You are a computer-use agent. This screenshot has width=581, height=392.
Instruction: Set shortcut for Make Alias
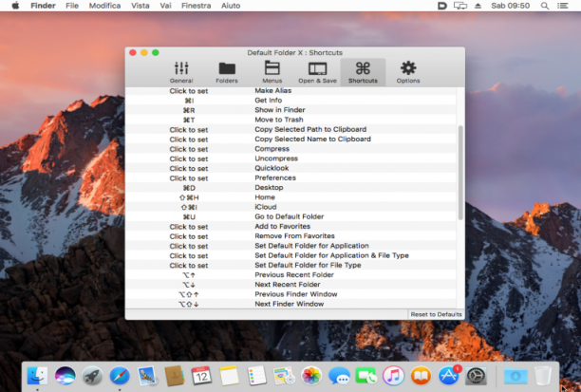tap(189, 91)
